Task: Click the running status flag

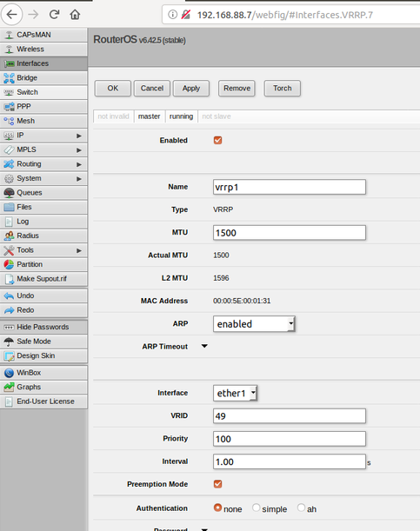Action: [181, 116]
